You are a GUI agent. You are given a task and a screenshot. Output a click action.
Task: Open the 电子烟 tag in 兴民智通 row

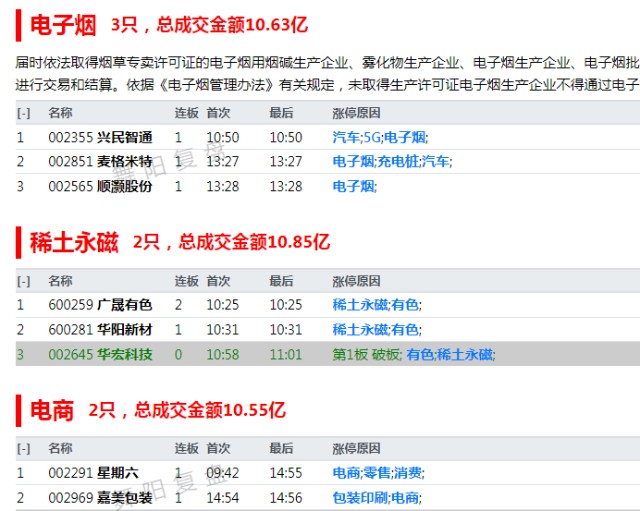404,137
